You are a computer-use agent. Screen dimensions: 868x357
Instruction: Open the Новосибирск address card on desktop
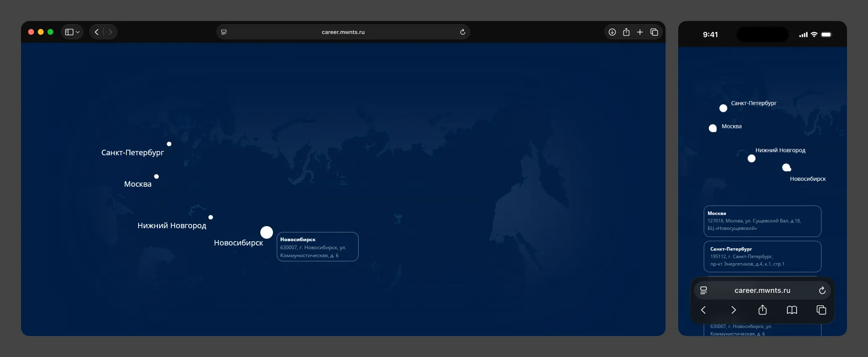coord(317,247)
